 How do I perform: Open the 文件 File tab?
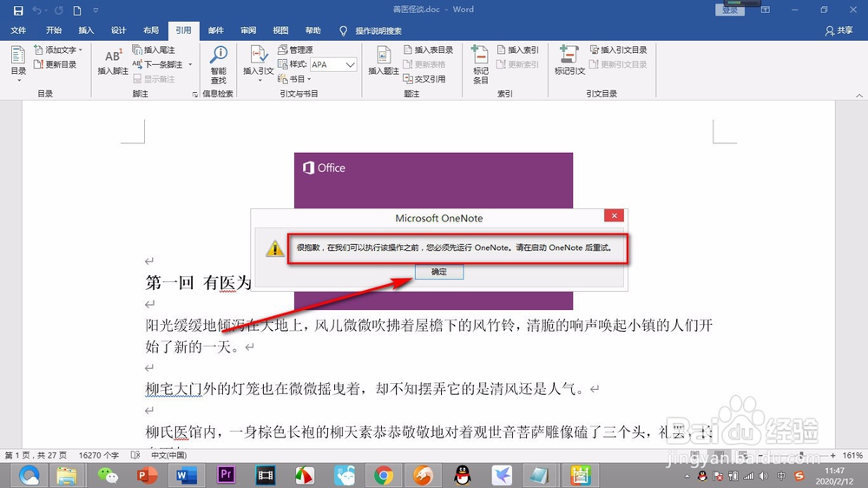coord(18,30)
